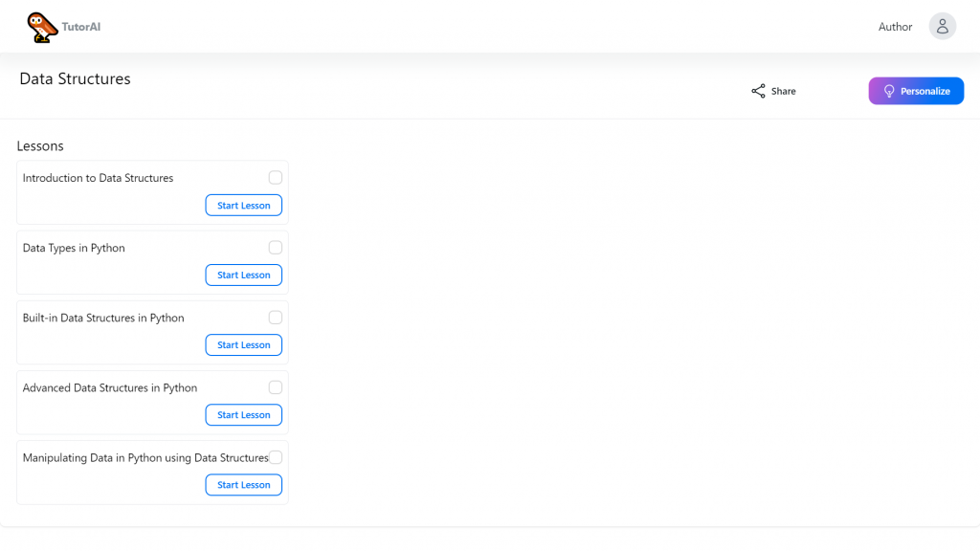Start the Introduction to Data Structures lesson
The image size is (980, 551).
tap(243, 205)
